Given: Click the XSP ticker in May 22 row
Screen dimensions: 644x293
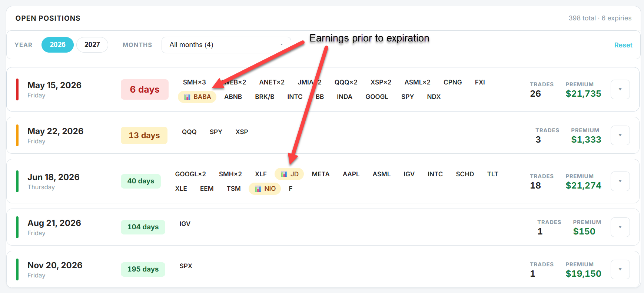Looking at the screenshot, I should coord(242,132).
